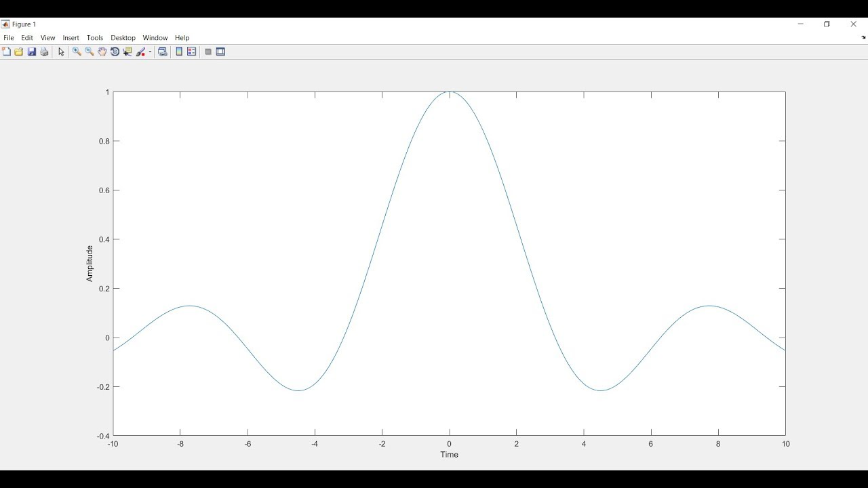Click the dock figure arrow at menu bar right
The image size is (868, 488).
click(863, 38)
